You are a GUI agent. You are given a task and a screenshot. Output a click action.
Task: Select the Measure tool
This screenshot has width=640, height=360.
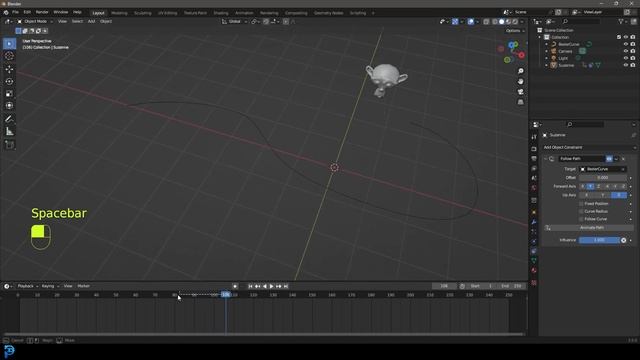pyautogui.click(x=9, y=131)
